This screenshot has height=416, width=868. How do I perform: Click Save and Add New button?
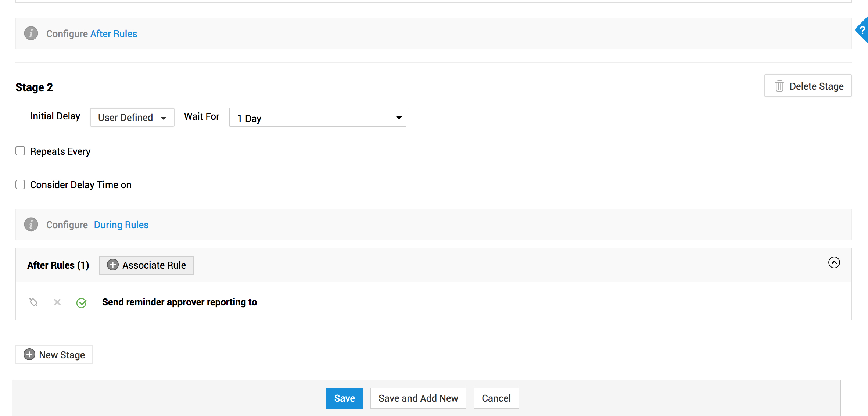[x=418, y=398]
